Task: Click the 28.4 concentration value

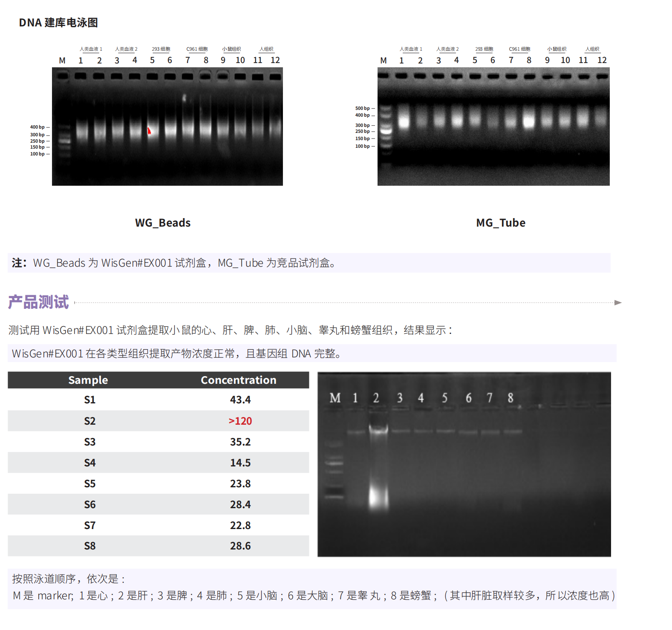Action: tap(240, 504)
